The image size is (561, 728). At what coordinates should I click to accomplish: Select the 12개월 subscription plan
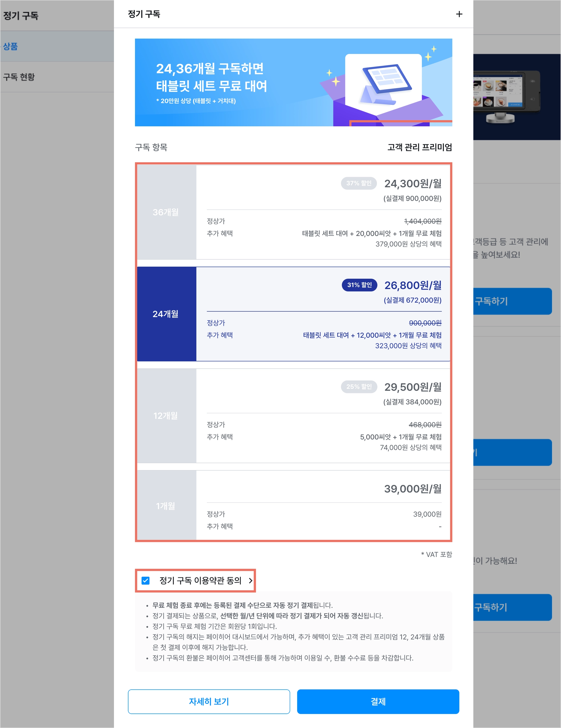pyautogui.click(x=293, y=415)
